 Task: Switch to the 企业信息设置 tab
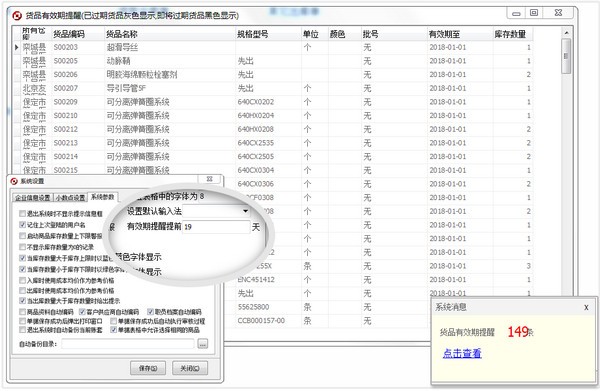coord(33,197)
